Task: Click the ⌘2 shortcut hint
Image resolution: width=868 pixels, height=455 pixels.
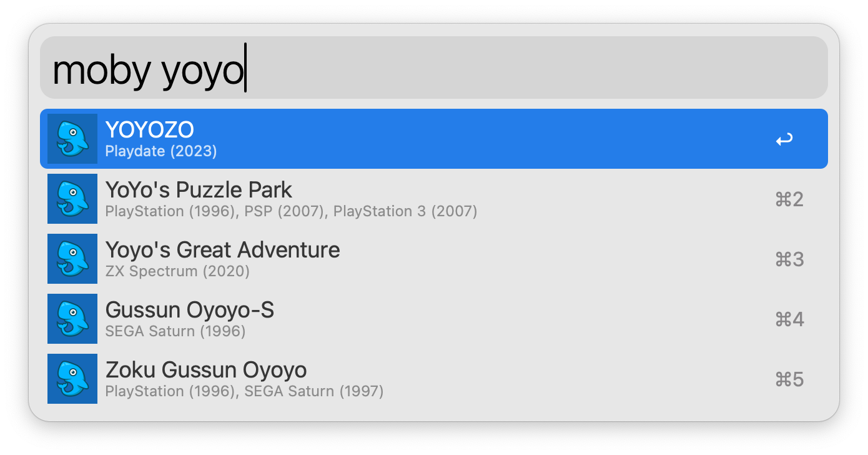Action: 789,199
